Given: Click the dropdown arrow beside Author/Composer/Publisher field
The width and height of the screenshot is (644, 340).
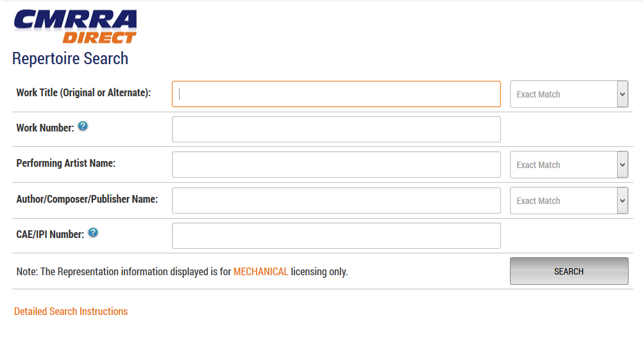Looking at the screenshot, I should tap(623, 200).
